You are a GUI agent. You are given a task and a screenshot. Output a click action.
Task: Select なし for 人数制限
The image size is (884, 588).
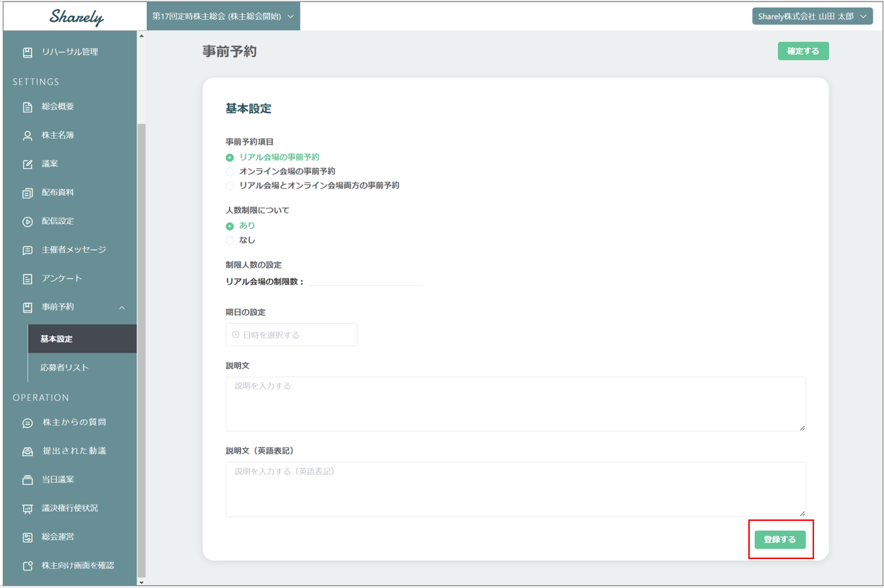coord(230,240)
